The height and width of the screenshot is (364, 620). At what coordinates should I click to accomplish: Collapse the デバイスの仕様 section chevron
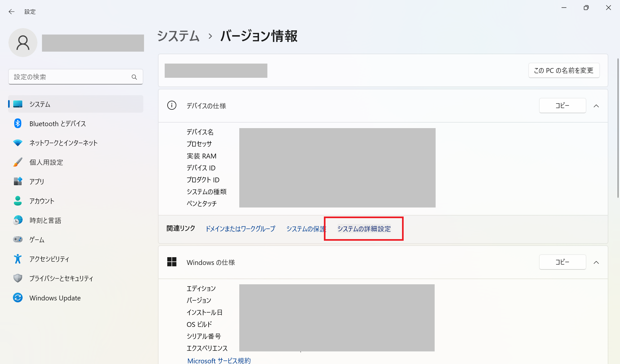(x=596, y=106)
